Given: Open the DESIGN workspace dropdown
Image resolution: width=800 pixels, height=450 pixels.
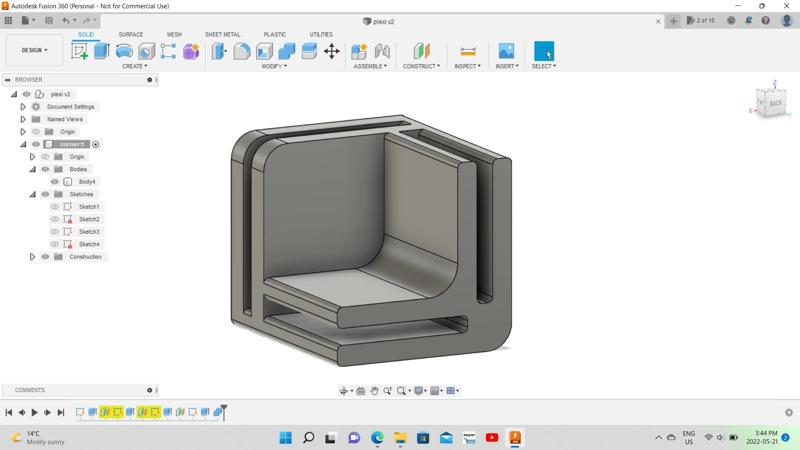Looking at the screenshot, I should (34, 50).
